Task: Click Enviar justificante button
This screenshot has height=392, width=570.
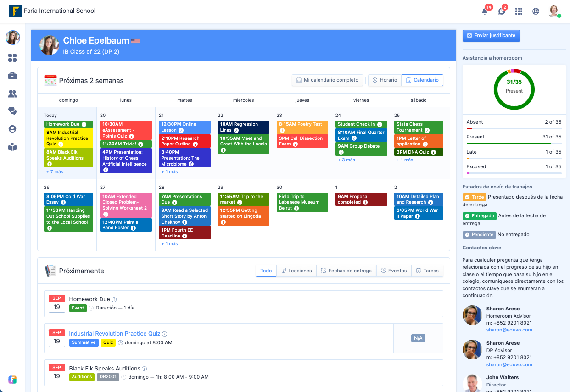Action: tap(491, 35)
